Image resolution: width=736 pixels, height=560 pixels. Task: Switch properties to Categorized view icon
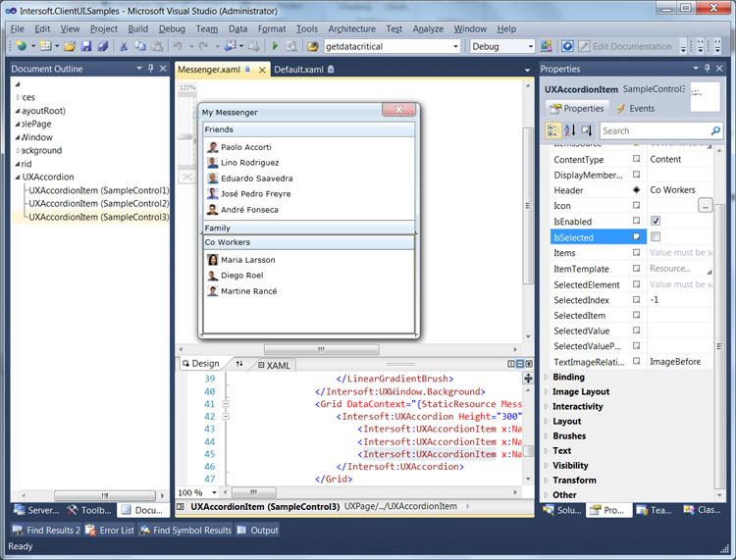(x=552, y=130)
